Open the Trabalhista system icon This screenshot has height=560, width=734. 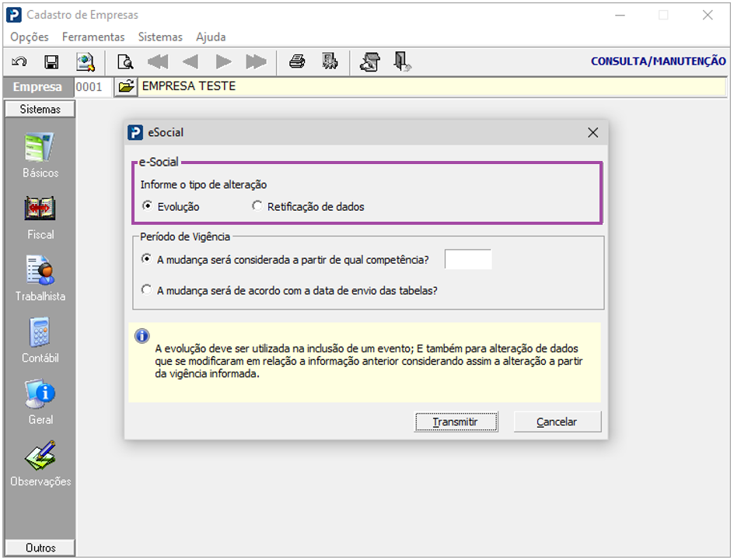point(40,270)
